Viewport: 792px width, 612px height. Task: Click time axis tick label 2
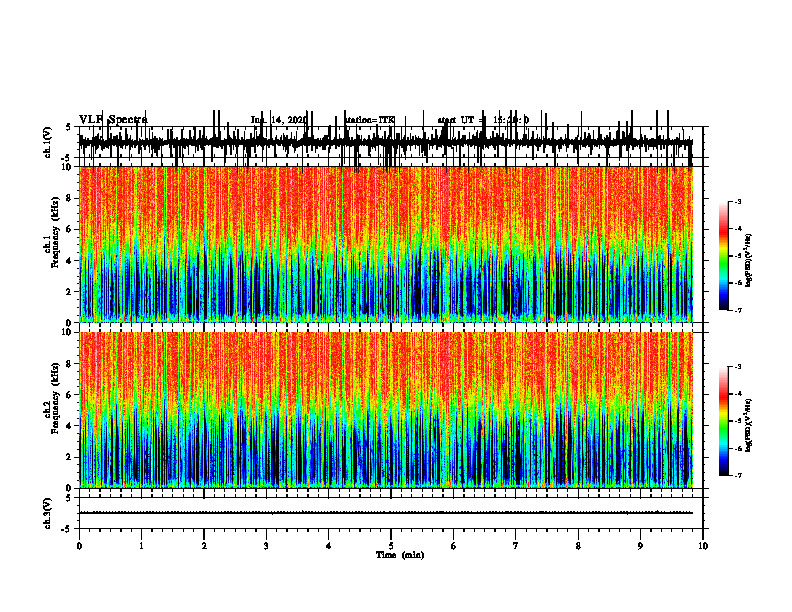click(x=204, y=546)
